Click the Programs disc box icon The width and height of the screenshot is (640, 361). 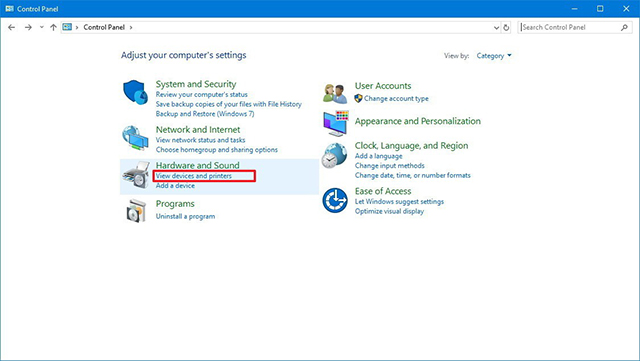[136, 211]
